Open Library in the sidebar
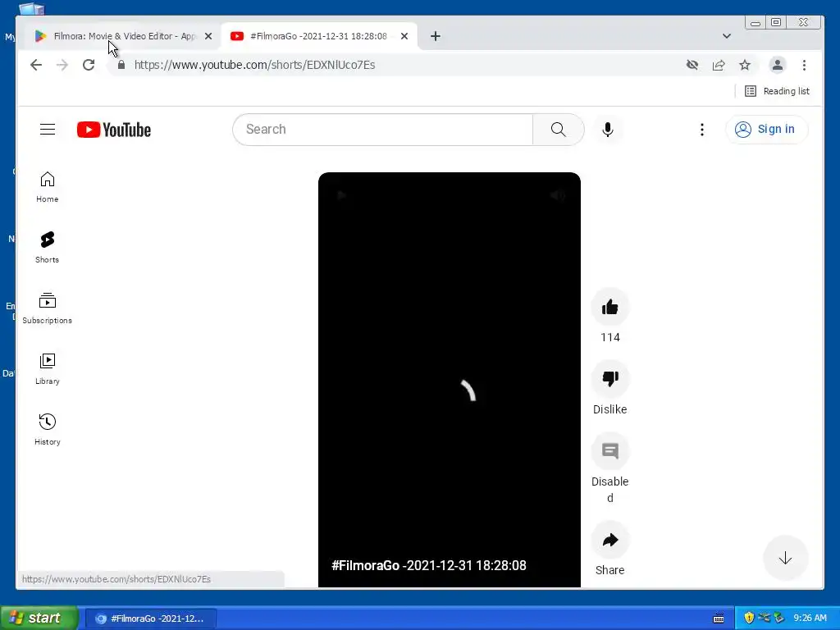Image resolution: width=840 pixels, height=630 pixels. click(x=47, y=368)
